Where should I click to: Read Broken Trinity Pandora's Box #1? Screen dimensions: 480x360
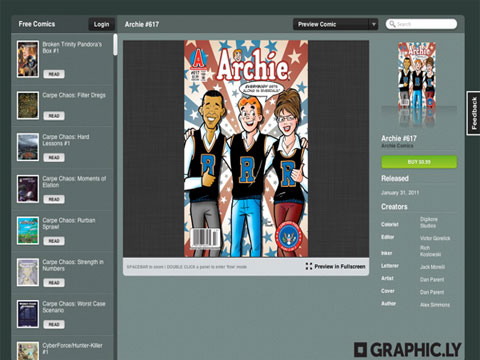click(x=54, y=74)
